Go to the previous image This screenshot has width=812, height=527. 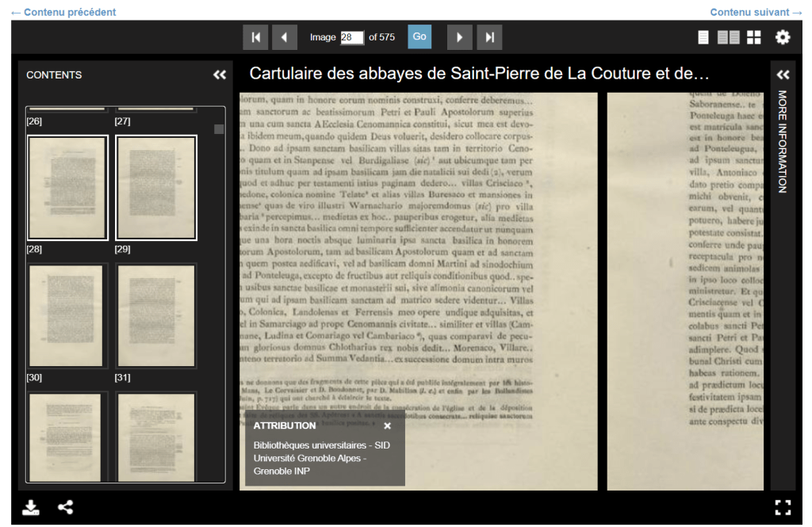coord(284,37)
